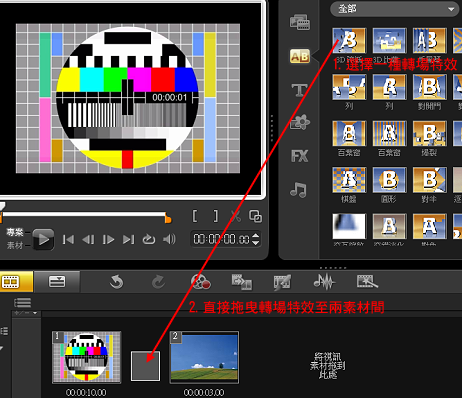Viewport: 462px width, 398px height.
Task: Expand the track options menu icon above the storyboard
Action: point(23,303)
